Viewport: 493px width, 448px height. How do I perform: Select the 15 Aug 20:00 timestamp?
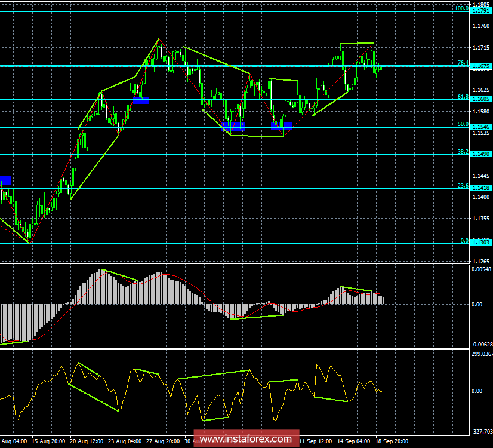coord(48,440)
